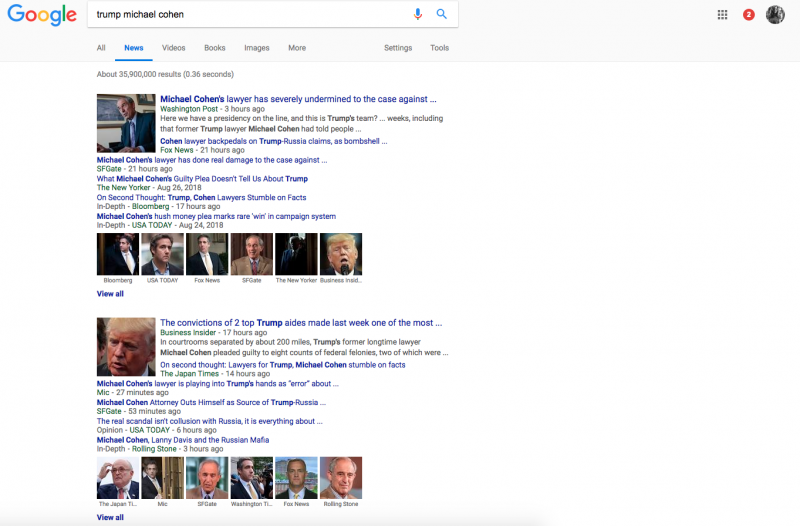This screenshot has width=800, height=526.
Task: Open 'The real scandal isn't collusion' opinion
Action: click(x=210, y=421)
